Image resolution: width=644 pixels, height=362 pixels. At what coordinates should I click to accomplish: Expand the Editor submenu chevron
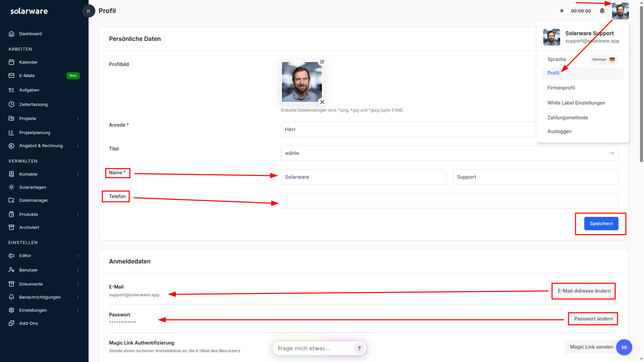point(78,256)
